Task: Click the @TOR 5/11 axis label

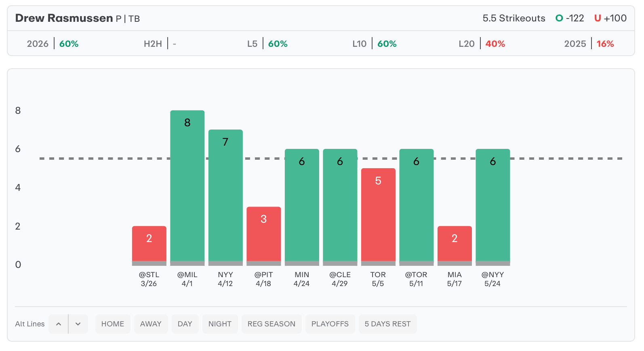Action: [417, 279]
